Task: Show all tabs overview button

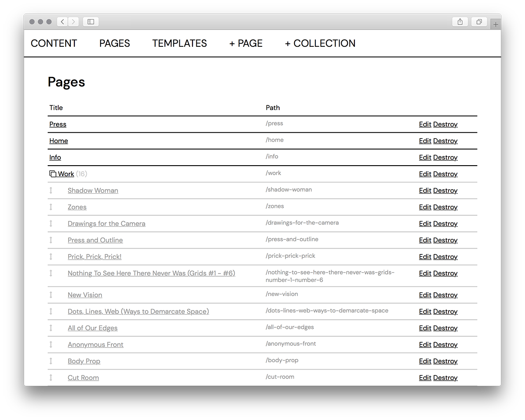Action: click(x=479, y=22)
